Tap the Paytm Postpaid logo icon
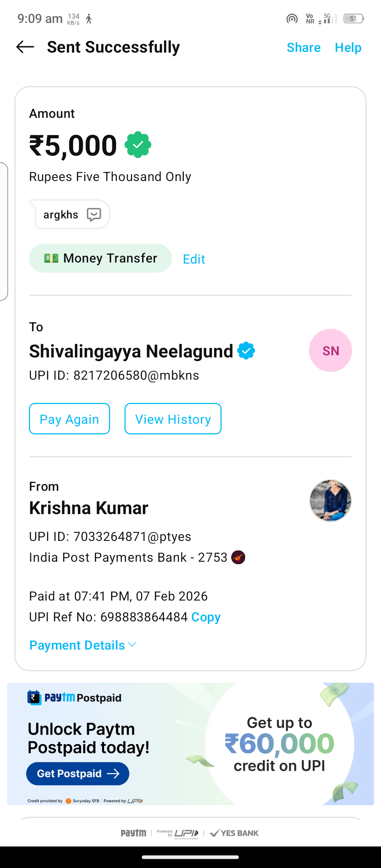 pos(35,698)
